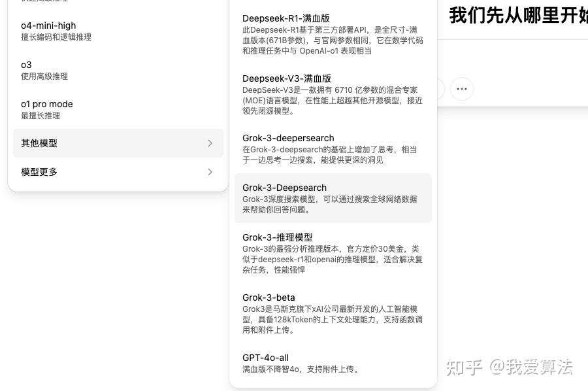Select Deepseek-V3-满血版 model
The height and width of the screenshot is (391, 588).
[333, 95]
